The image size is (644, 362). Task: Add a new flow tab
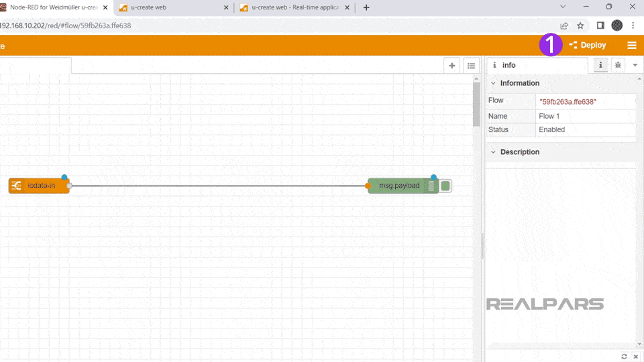tap(451, 66)
